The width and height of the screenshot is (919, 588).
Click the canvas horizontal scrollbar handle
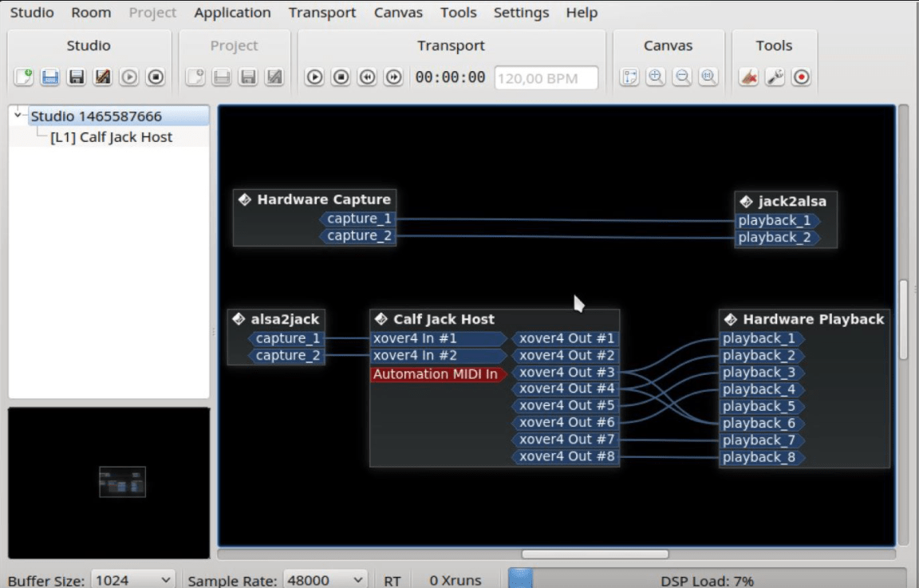[x=595, y=554]
